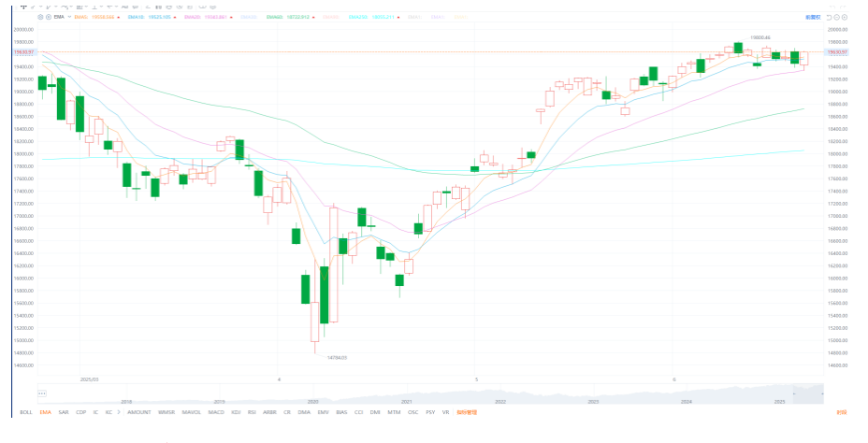
Task: Zoom out using the circled minus icon
Action: click(x=836, y=17)
